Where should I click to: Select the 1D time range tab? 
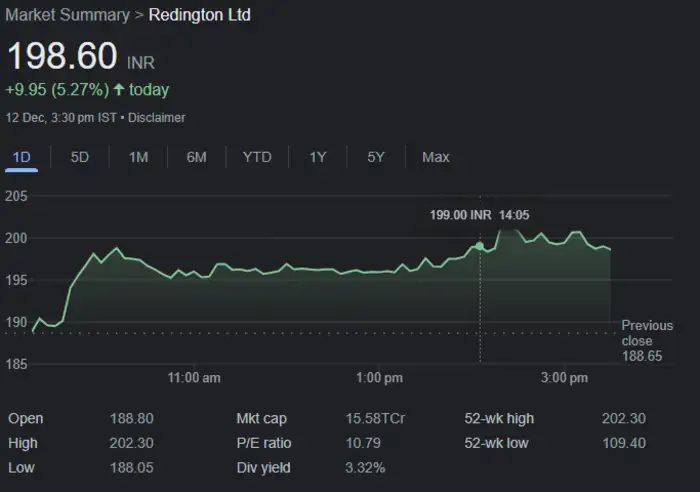21,157
